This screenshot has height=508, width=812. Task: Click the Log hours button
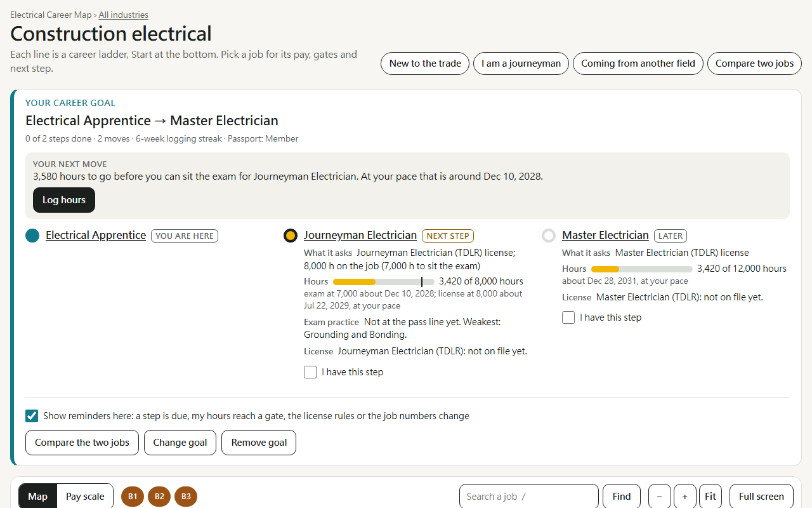coord(64,200)
